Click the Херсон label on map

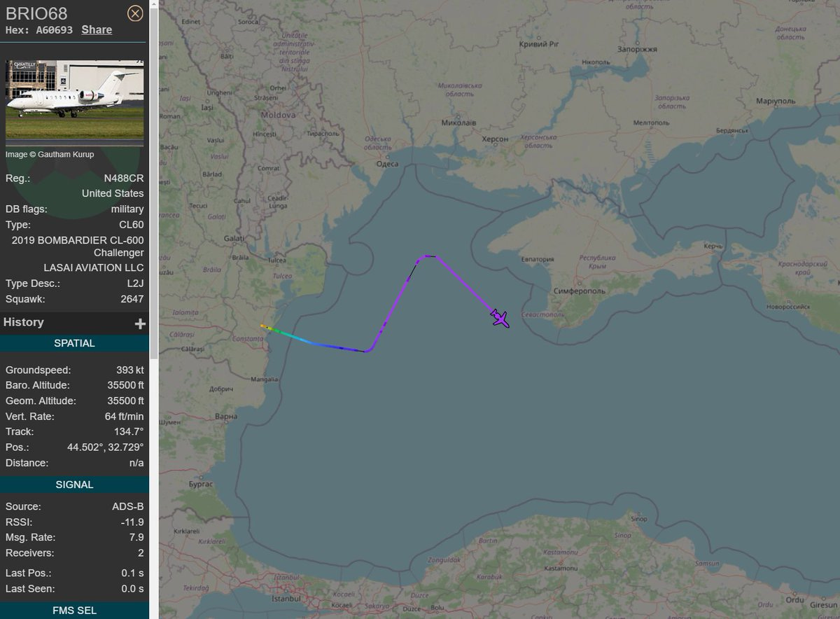click(x=495, y=139)
